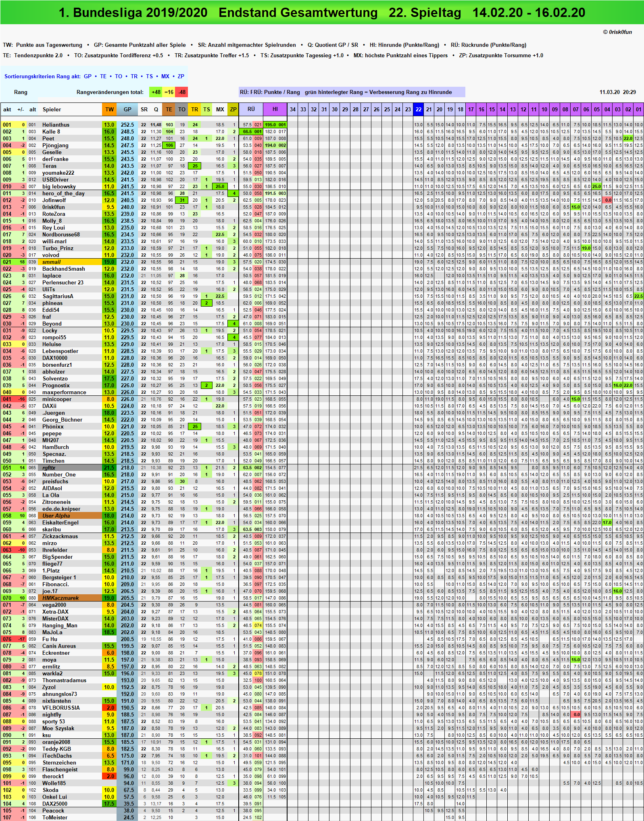
Task: Select player Zickzackmaus
Action: click(x=60, y=536)
